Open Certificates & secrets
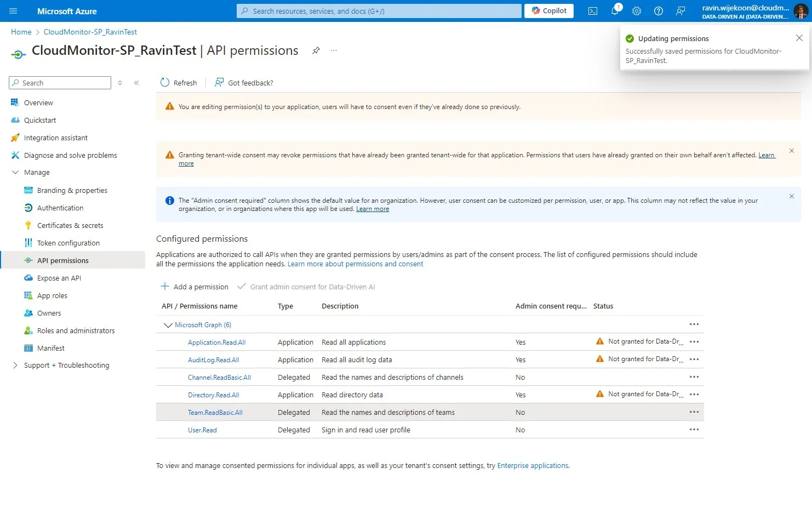This screenshot has width=812, height=525. 70,225
